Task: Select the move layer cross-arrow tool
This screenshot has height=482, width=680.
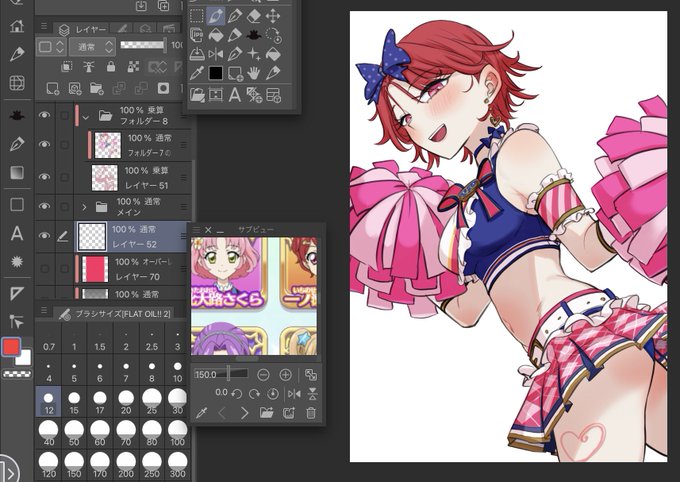Action: [x=273, y=16]
